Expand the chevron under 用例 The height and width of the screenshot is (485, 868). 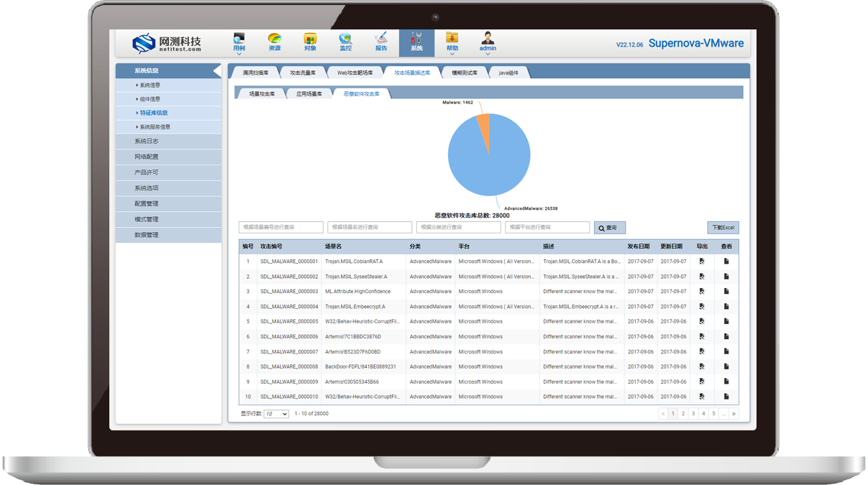pyautogui.click(x=239, y=54)
